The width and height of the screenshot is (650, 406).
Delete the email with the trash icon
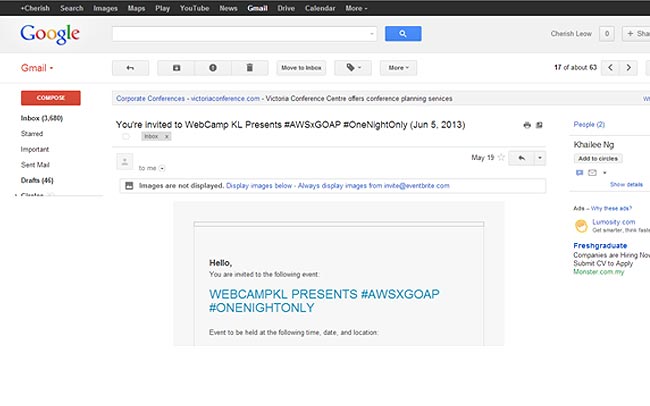(x=249, y=68)
